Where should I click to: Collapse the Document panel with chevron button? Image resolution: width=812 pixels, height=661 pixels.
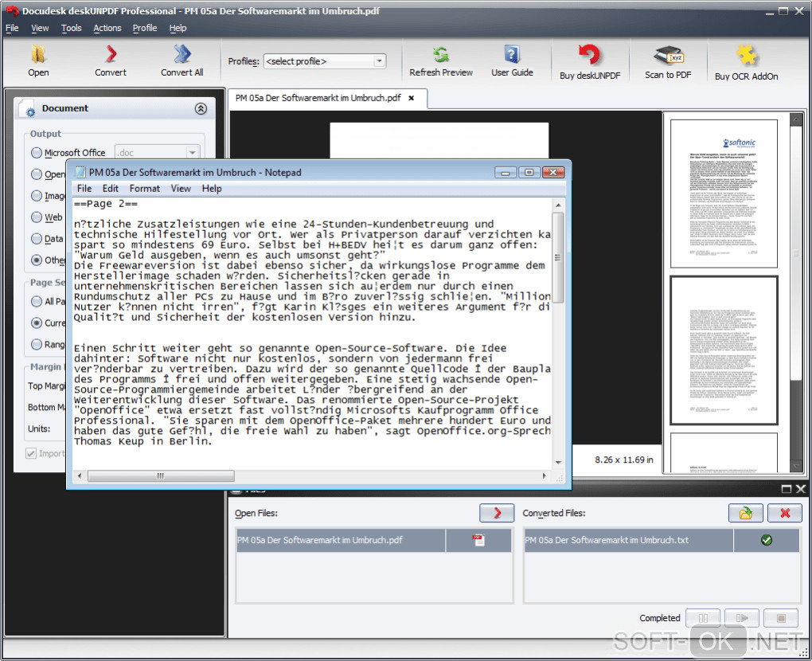201,108
